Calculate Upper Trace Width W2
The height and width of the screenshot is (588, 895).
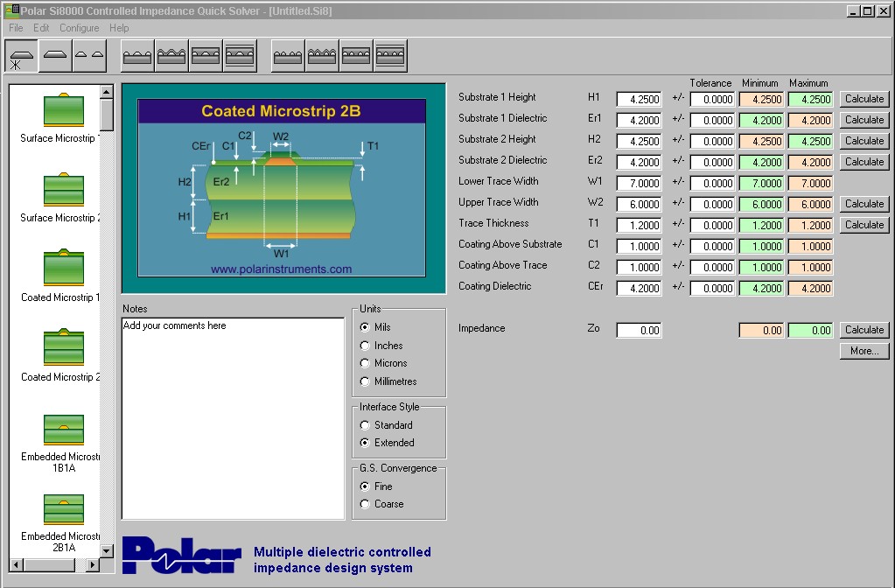[x=864, y=204]
